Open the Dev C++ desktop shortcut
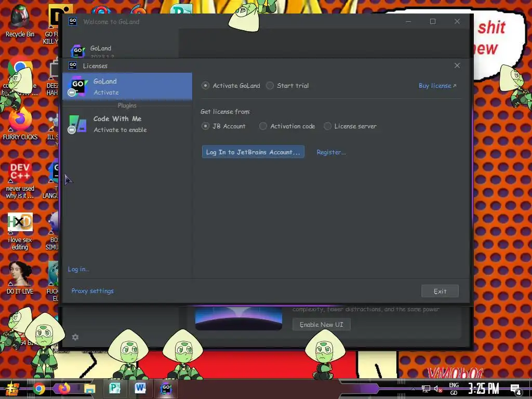Viewport: 532px width, 399px height. [20, 179]
